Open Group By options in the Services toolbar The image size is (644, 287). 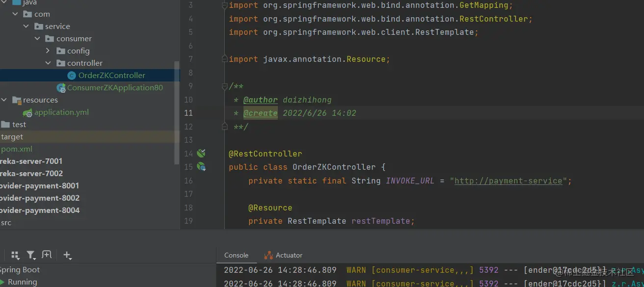(x=15, y=255)
